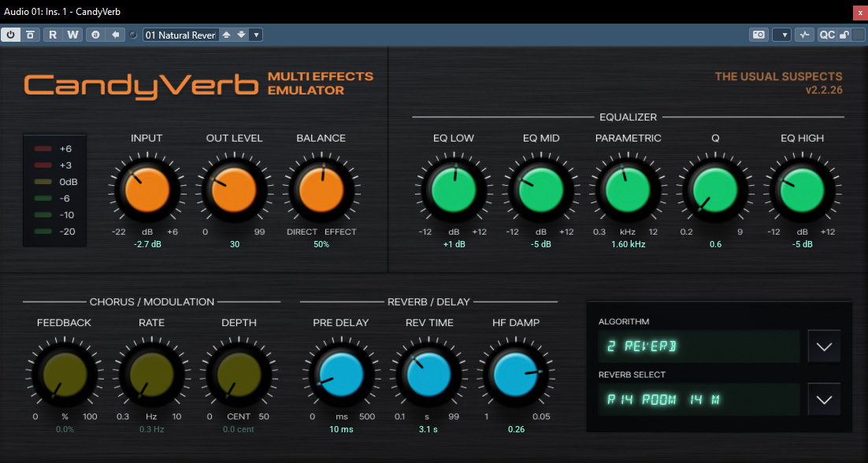Click the 01 Natural Reverb preset name field
The height and width of the screenshot is (463, 868).
(x=180, y=35)
